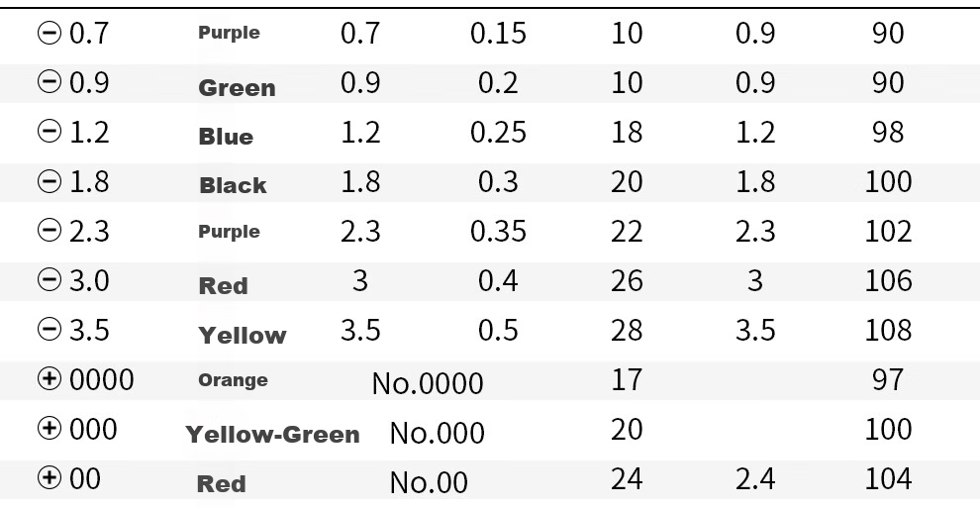The width and height of the screenshot is (980, 510).
Task: Click the plus icon beside 000
Action: pos(49,428)
